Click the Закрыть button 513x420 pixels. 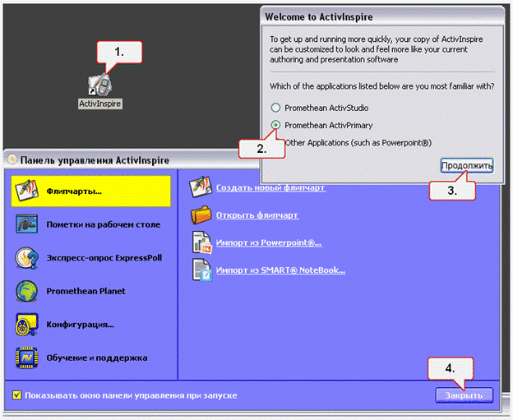pyautogui.click(x=464, y=395)
